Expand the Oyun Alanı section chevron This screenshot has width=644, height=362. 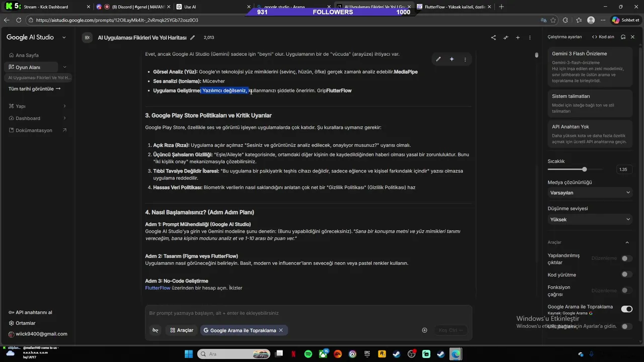tap(64, 67)
